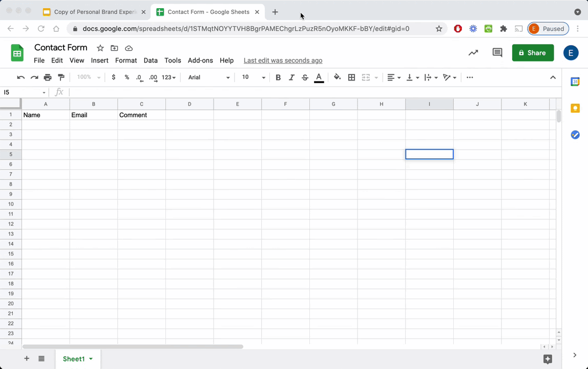
Task: Open the Borders tool
Action: pyautogui.click(x=351, y=77)
